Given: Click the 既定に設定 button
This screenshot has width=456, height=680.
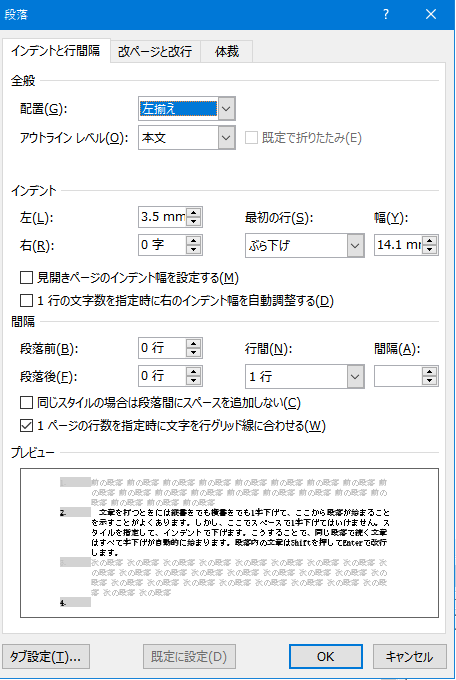Looking at the screenshot, I should 189,657.
